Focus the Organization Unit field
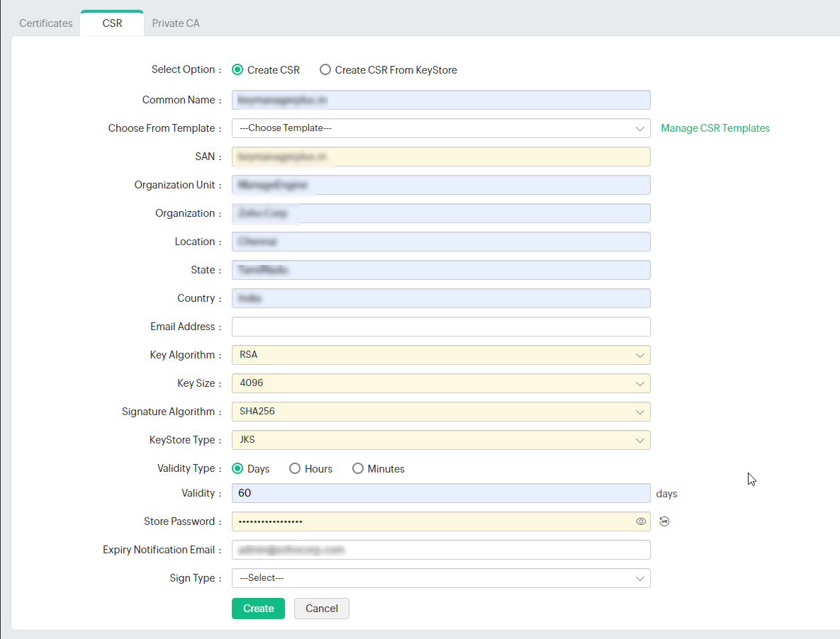This screenshot has width=840, height=639. 441,185
